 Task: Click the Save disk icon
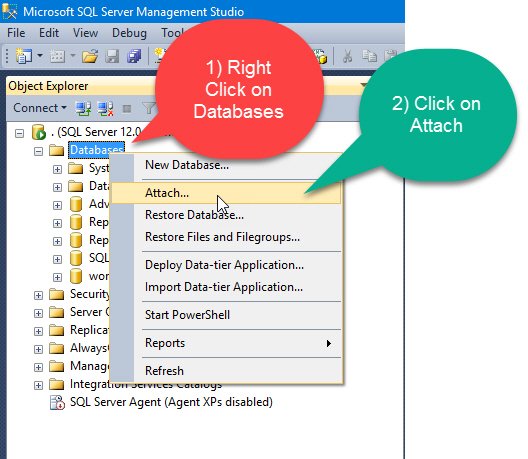click(x=112, y=56)
